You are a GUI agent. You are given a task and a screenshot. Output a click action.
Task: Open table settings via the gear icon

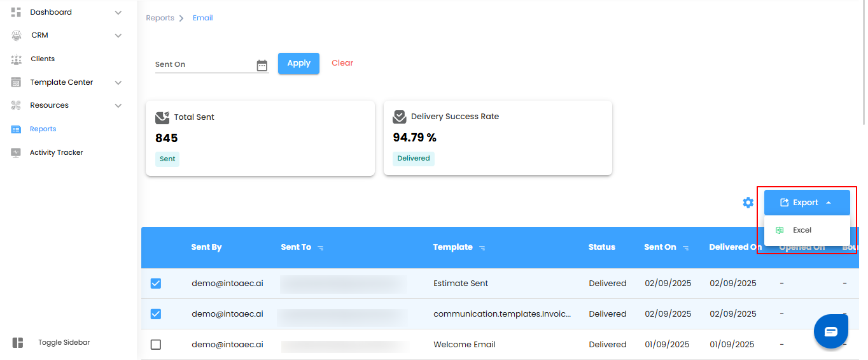pos(748,203)
